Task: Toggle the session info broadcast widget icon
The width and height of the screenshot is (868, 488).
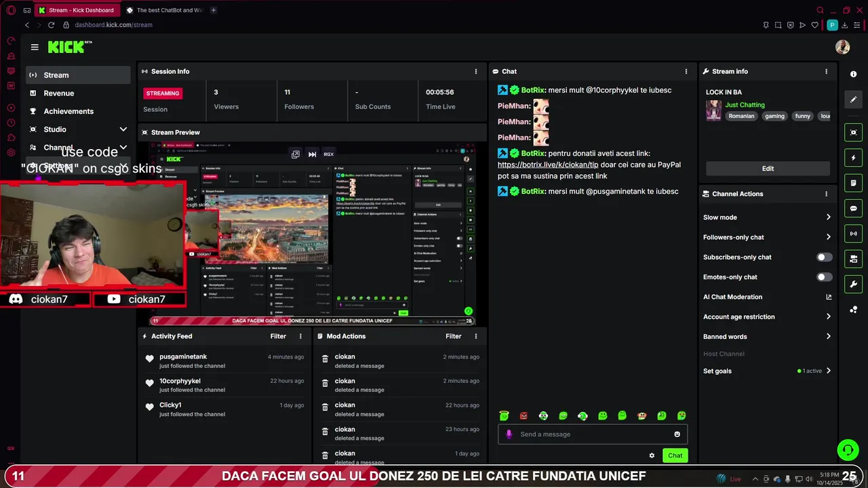Action: (x=853, y=234)
